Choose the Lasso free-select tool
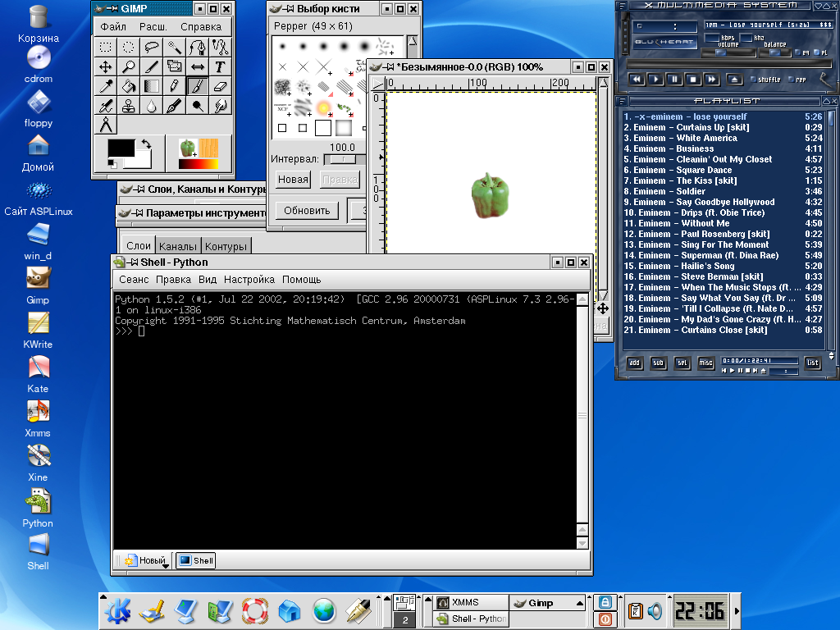Screen dimensions: 840x630 [x=152, y=47]
